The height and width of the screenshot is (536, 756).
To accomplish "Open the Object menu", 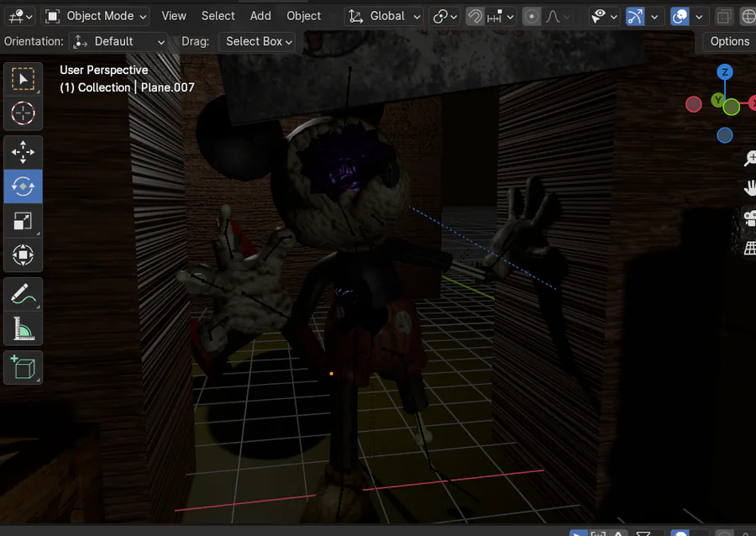I will point(304,16).
